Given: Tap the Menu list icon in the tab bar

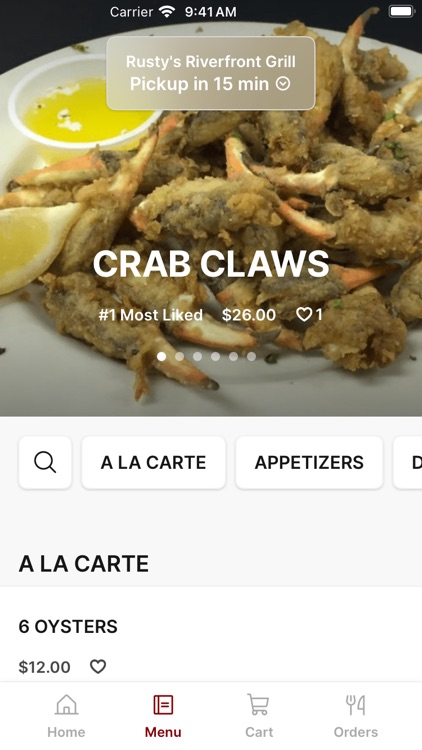Looking at the screenshot, I should (163, 705).
